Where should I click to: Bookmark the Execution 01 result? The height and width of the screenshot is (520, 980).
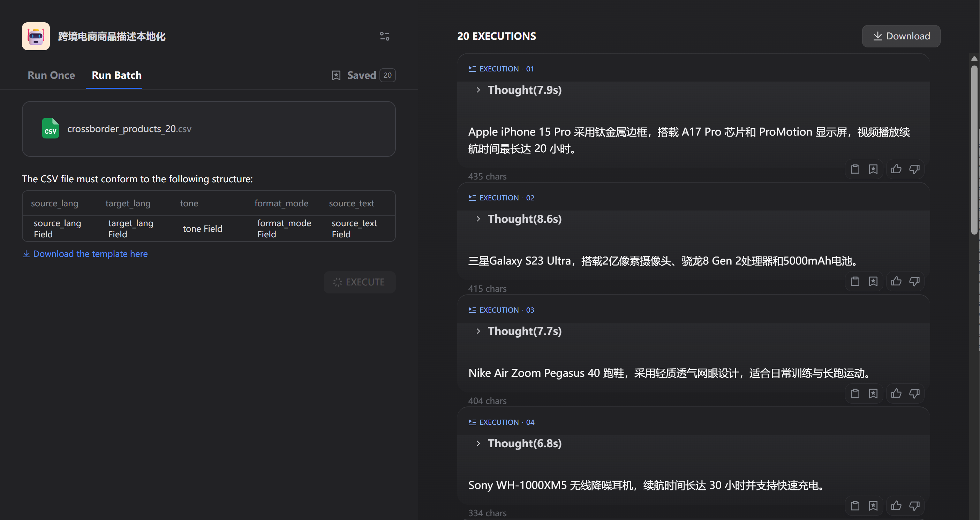[873, 169]
